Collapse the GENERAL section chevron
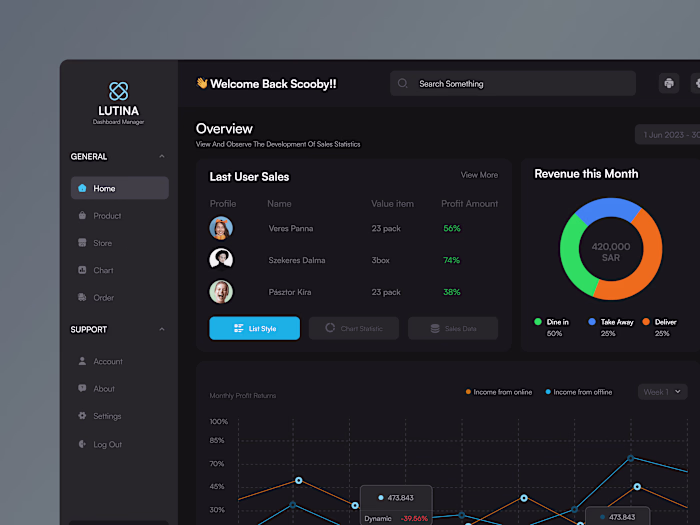Viewport: 700px width, 525px height. [162, 156]
